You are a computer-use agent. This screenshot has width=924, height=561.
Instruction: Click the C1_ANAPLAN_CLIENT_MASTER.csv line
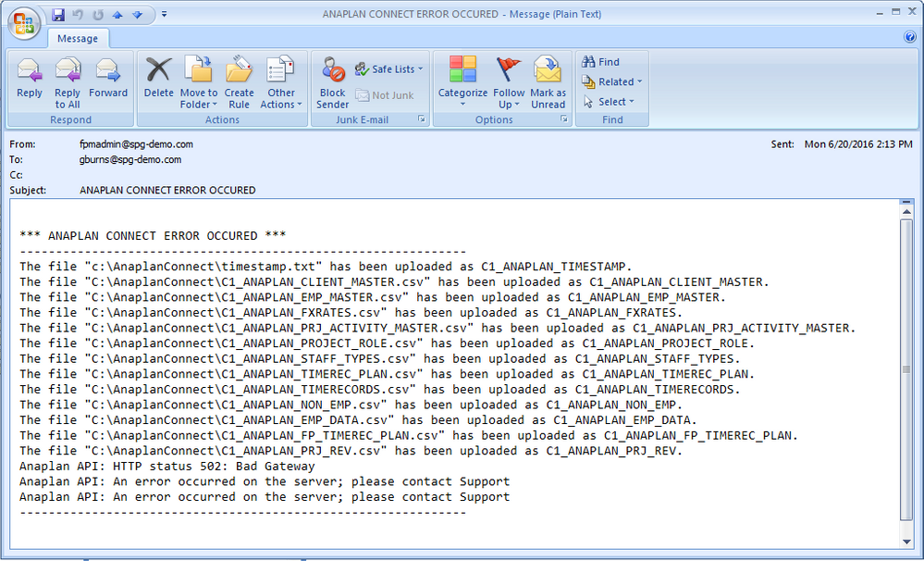click(395, 282)
